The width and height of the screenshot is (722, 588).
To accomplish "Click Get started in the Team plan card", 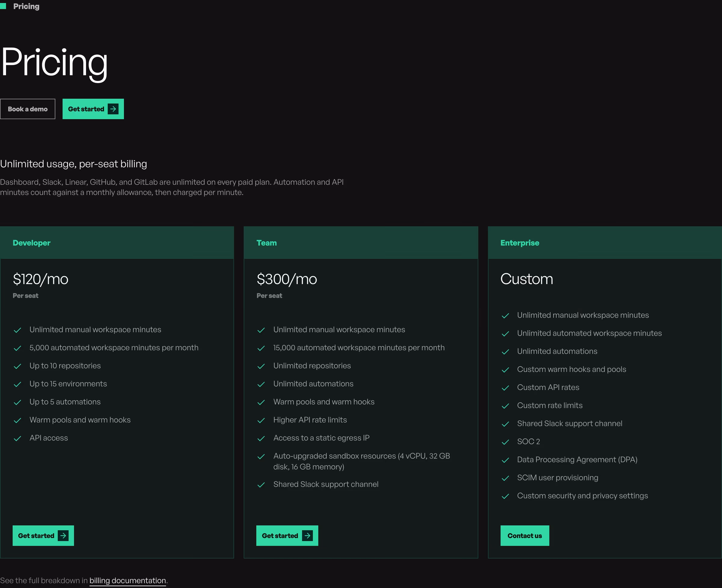I will 287,536.
